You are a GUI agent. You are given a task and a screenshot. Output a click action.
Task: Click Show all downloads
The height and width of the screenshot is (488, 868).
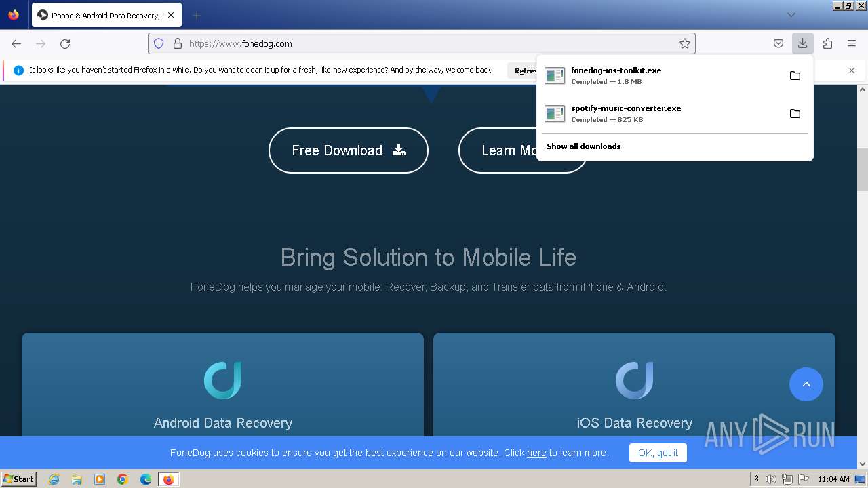tap(583, 146)
